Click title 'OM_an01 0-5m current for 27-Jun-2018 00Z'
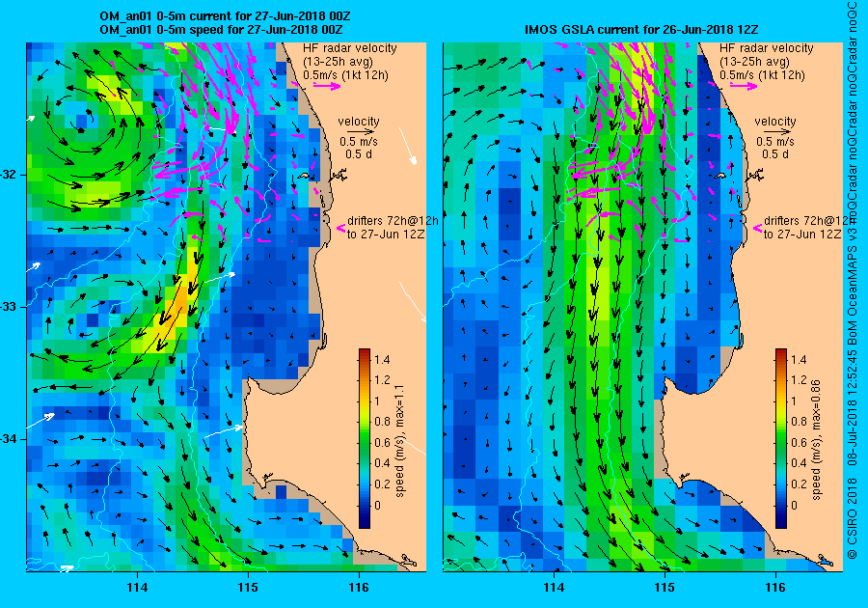 click(x=225, y=16)
